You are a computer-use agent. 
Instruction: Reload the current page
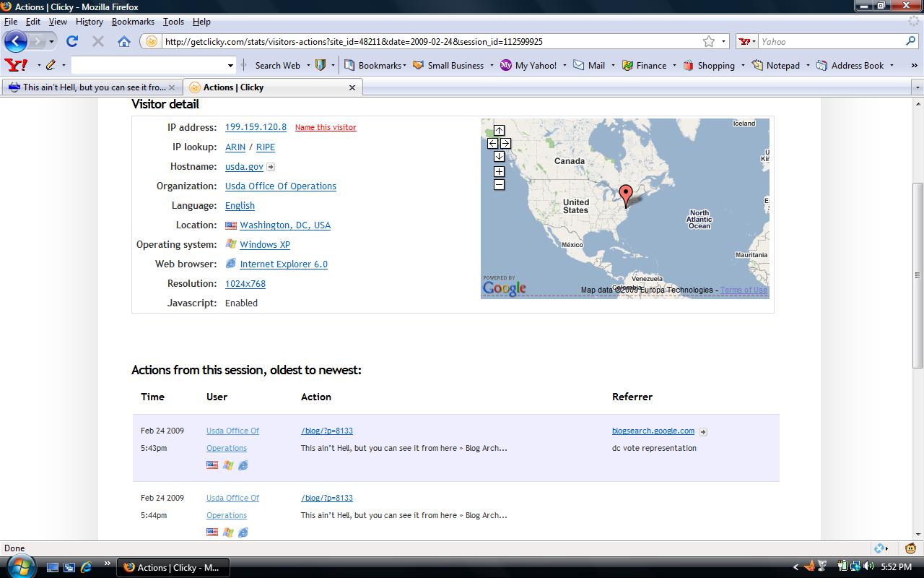(72, 41)
